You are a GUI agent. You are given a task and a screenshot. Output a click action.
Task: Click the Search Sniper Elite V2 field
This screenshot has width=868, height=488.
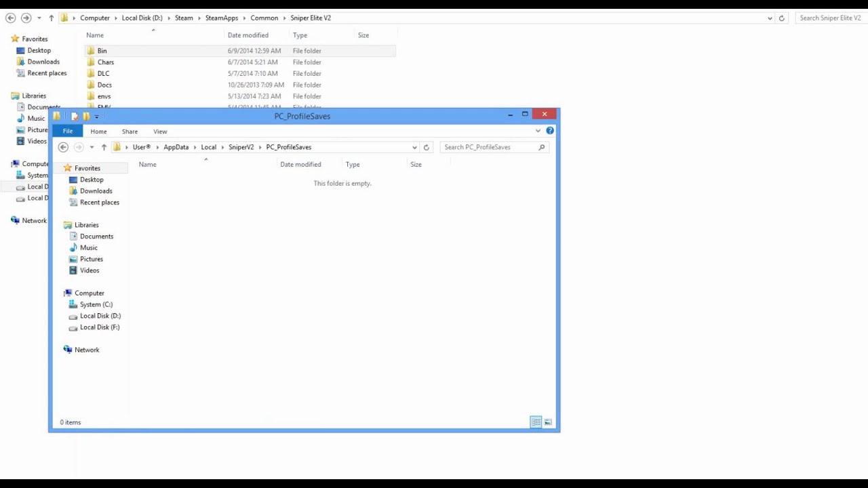coord(831,18)
